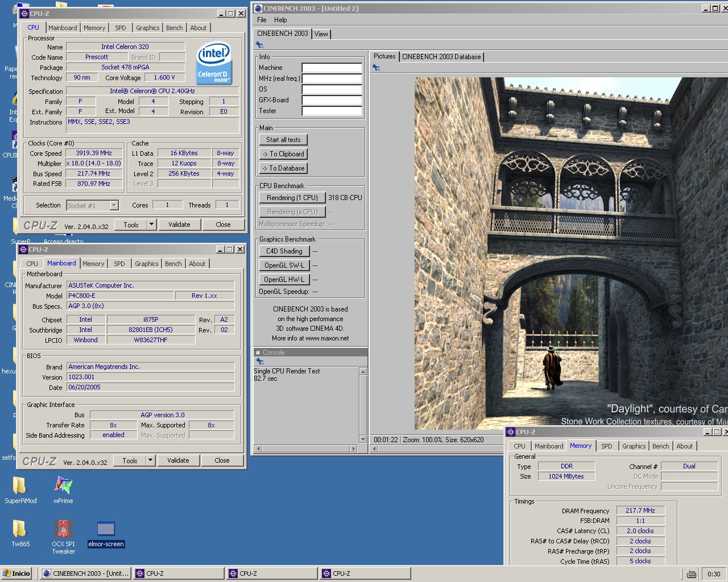728x582 pixels.
Task: Open the Tools dropdown arrow in CPU window
Action: 151,225
